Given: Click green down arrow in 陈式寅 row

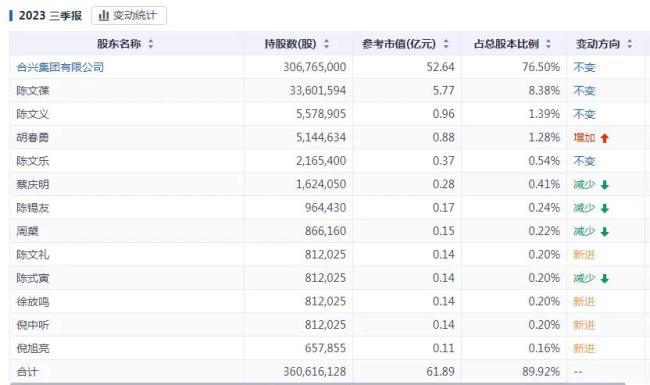Looking at the screenshot, I should pyautogui.click(x=604, y=278).
